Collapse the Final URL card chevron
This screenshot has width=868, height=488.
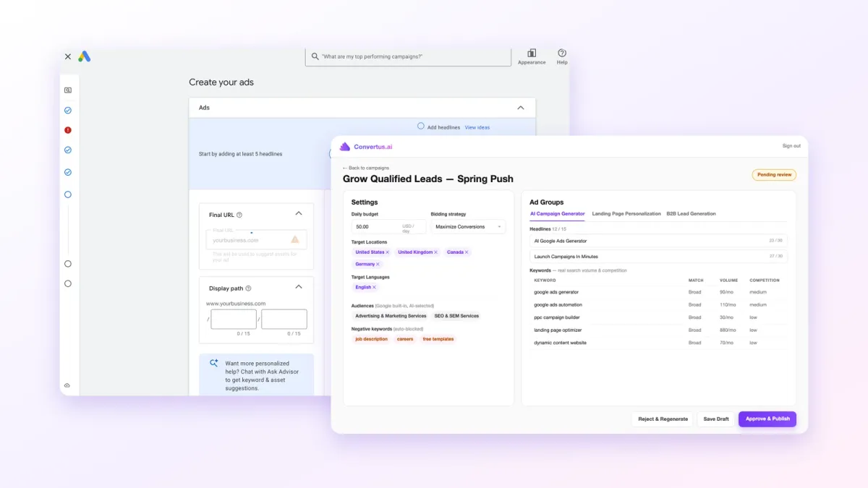(x=299, y=214)
